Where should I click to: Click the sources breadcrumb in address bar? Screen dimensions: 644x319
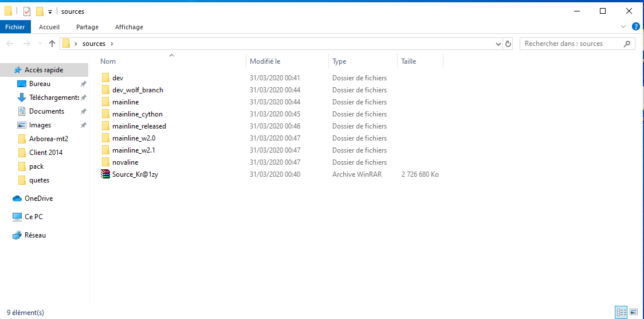[93, 44]
